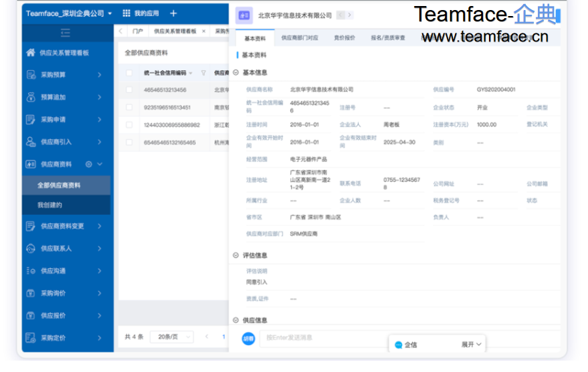Click the 采购预算 sidebar icon

31,75
